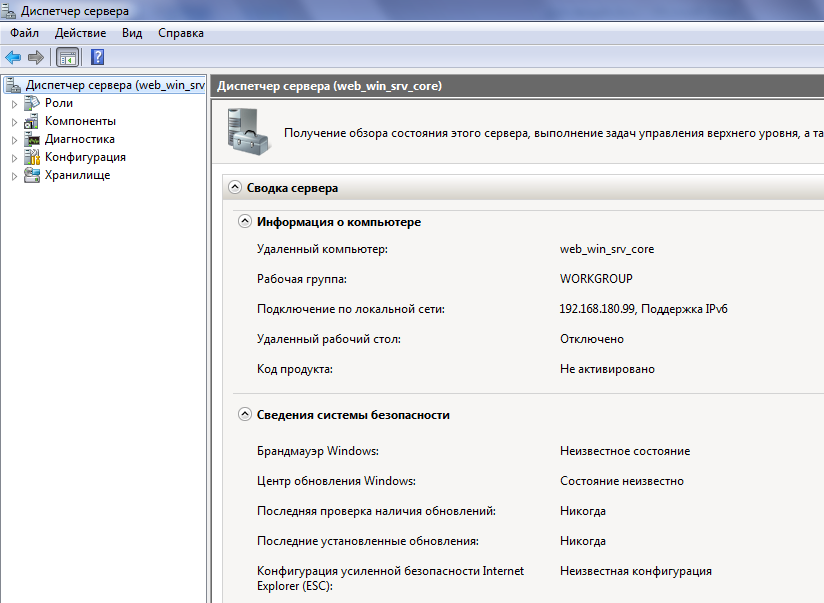The height and width of the screenshot is (603, 824).
Task: Click the server toolbox overview icon
Action: click(x=249, y=132)
